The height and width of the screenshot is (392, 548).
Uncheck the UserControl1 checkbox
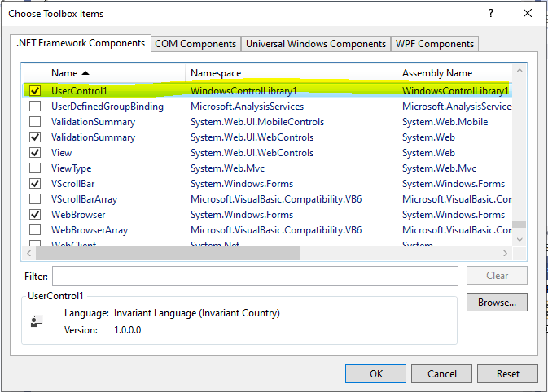tap(35, 91)
